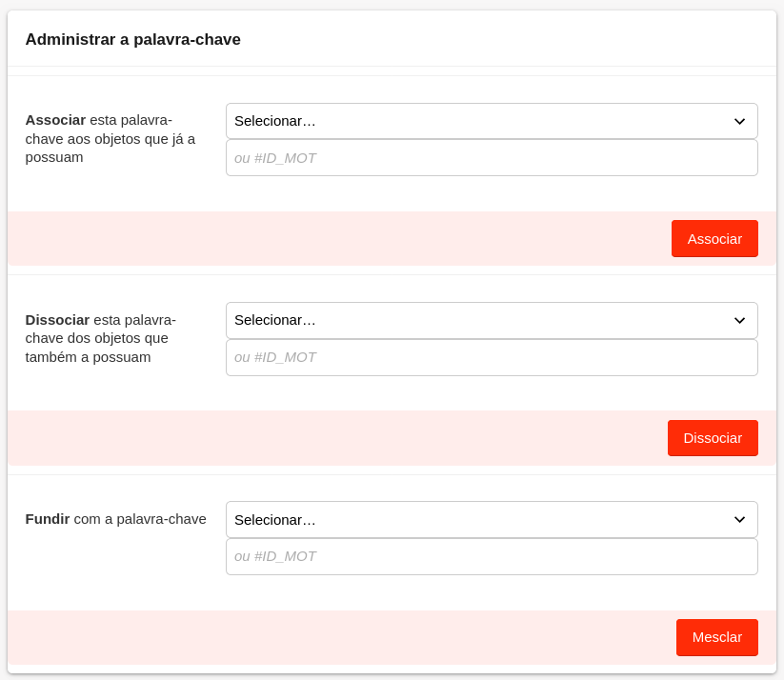Viewport: 784px width, 680px height.
Task: Click the pink bar left of Associar button
Action: click(x=333, y=238)
